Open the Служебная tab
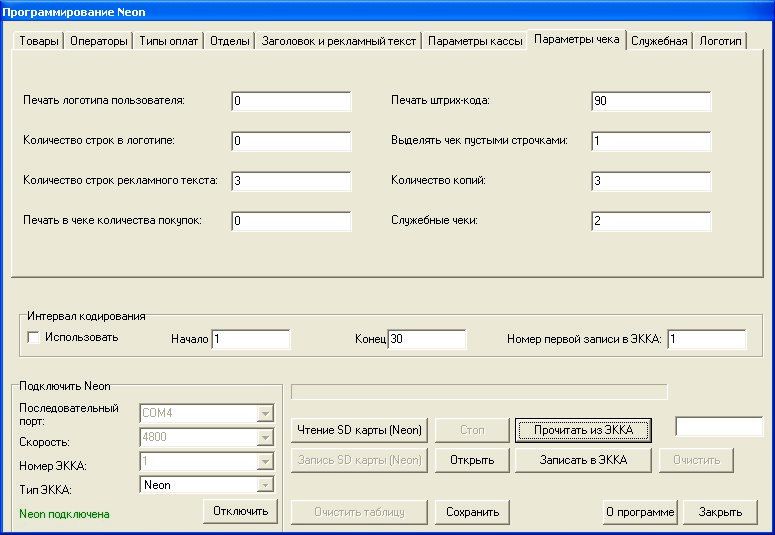The image size is (775, 535). (x=659, y=41)
